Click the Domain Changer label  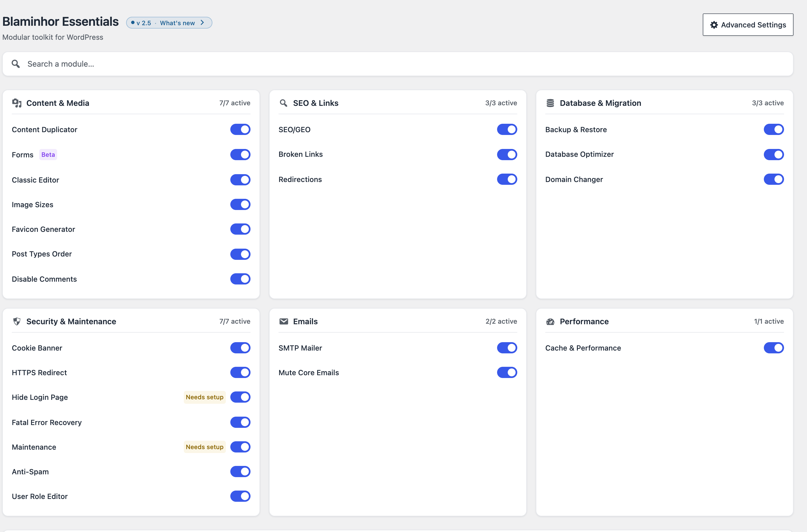[x=574, y=179]
